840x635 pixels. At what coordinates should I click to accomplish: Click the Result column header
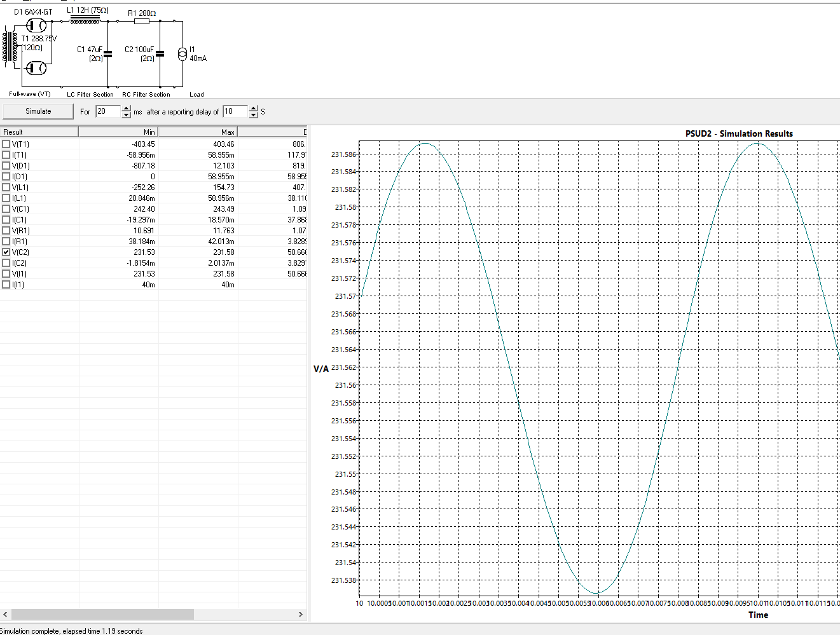pos(39,132)
